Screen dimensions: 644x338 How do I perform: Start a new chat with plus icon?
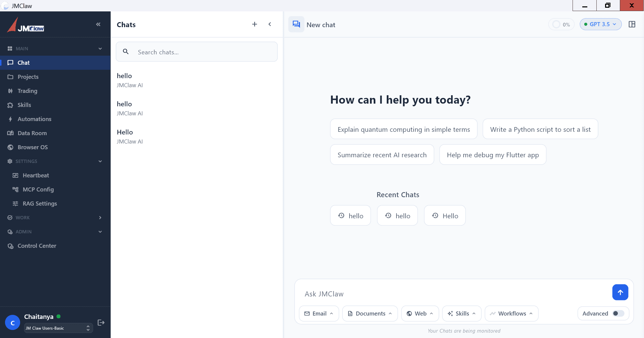click(x=255, y=24)
